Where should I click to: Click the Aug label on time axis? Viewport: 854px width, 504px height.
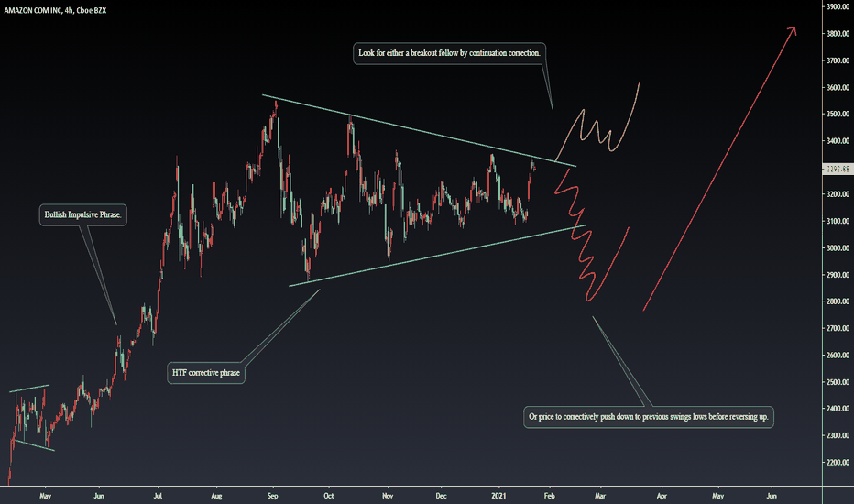coord(216,496)
